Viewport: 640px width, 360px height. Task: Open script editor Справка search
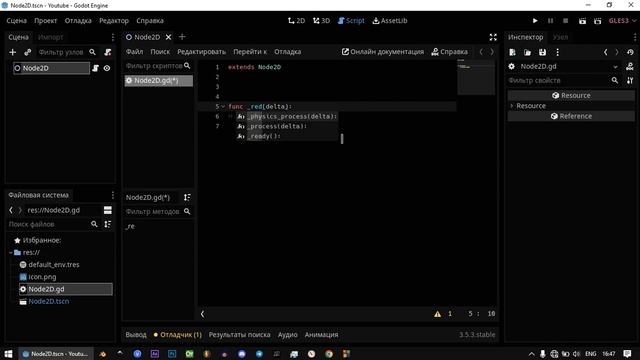(449, 52)
